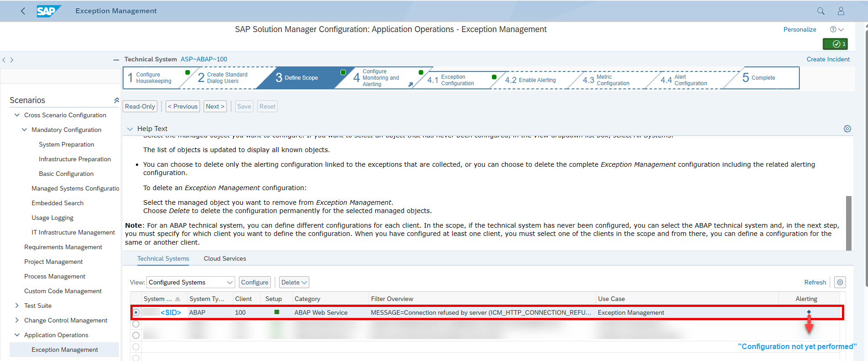Click the left-pointing navigation arrow above Scenarios
868x361 pixels.
(x=4, y=60)
